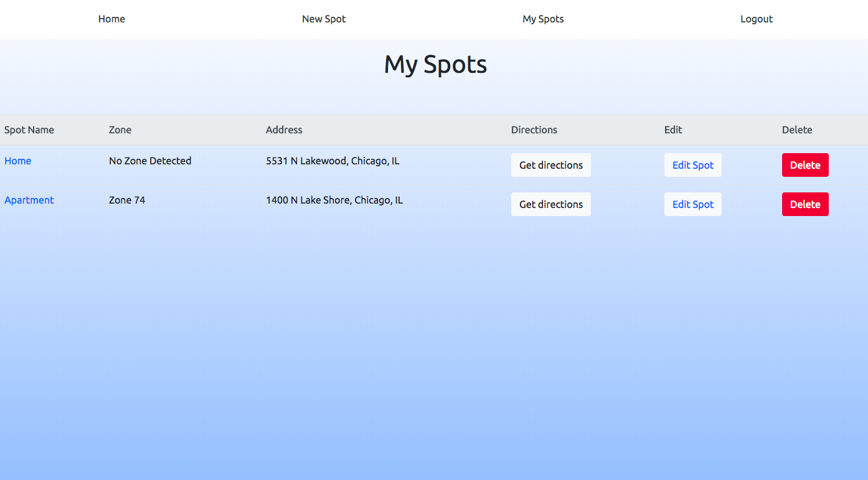This screenshot has width=868, height=480.
Task: Click the Zone column header
Action: 120,129
